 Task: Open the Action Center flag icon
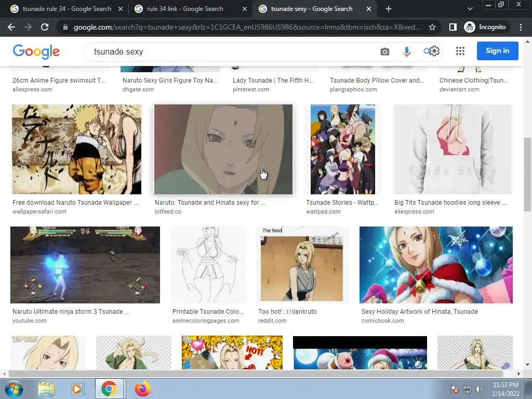tap(454, 389)
